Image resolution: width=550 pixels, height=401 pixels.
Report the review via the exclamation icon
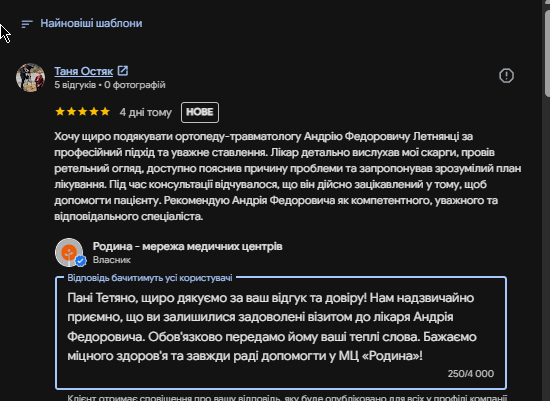pos(506,75)
